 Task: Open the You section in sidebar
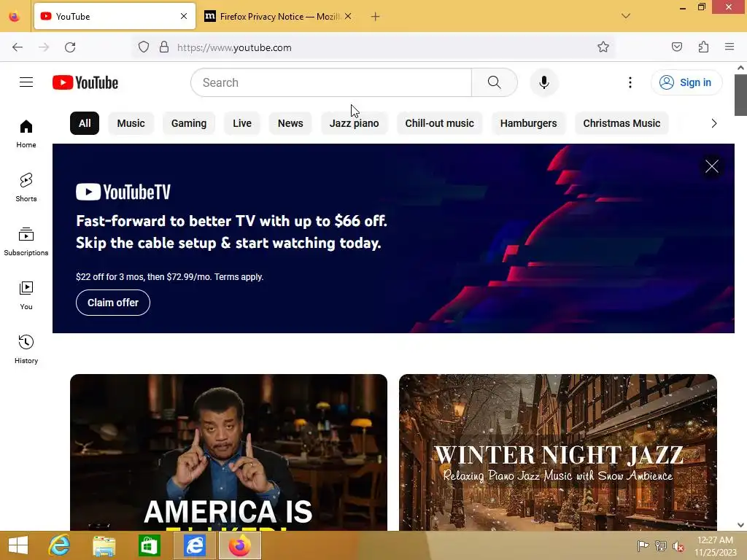[26, 296]
